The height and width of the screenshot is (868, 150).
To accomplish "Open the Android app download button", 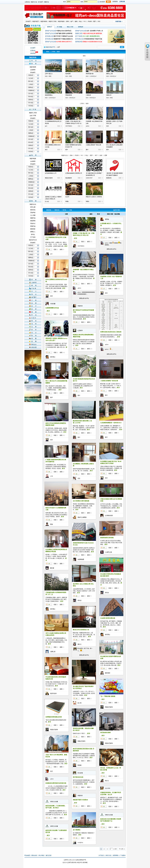I will pos(37,29).
